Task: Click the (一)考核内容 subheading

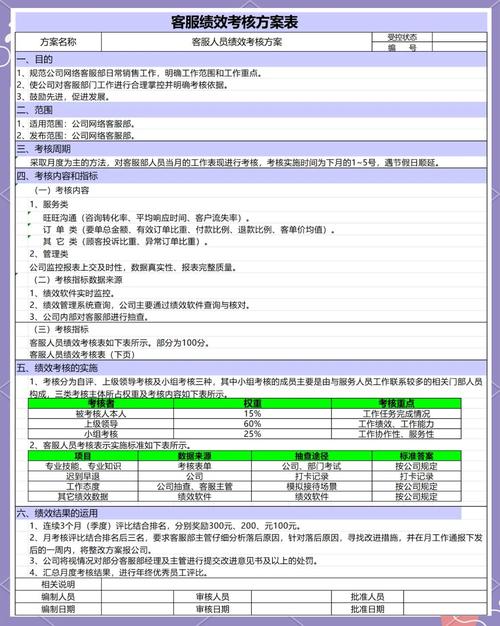Action: pos(62,190)
